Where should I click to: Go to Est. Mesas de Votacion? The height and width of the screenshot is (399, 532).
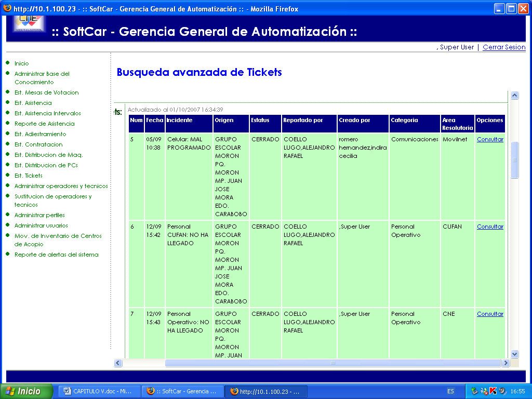pyautogui.click(x=46, y=92)
